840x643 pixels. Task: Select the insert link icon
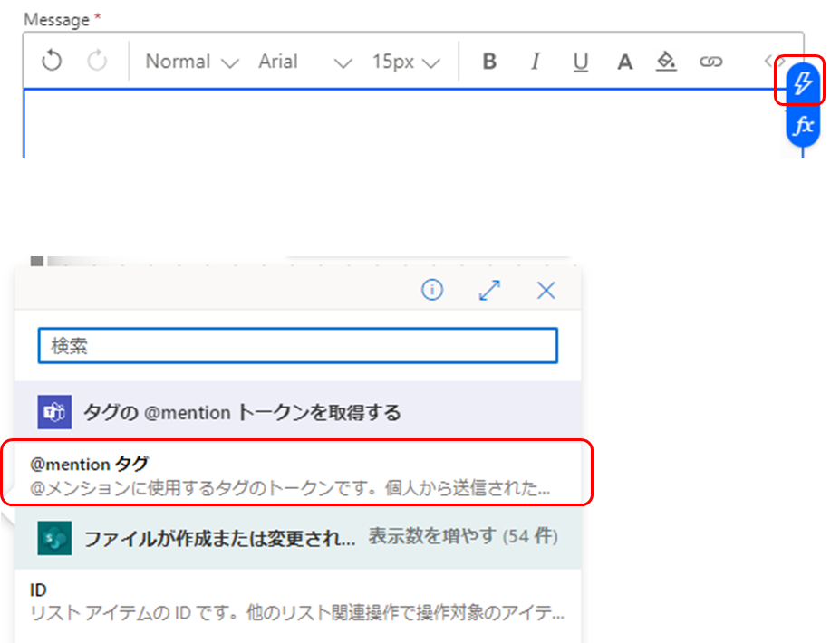pos(712,61)
